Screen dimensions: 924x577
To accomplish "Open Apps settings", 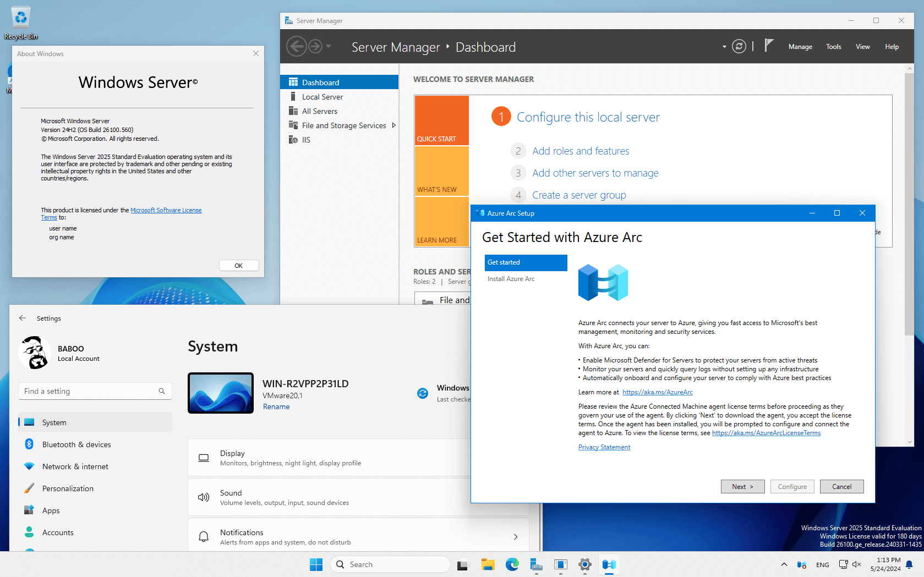I will (95, 510).
